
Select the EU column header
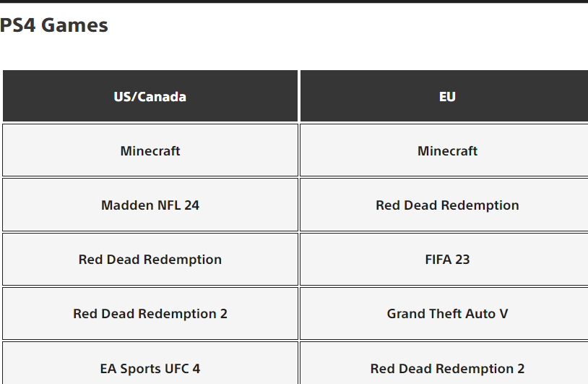tap(444, 96)
